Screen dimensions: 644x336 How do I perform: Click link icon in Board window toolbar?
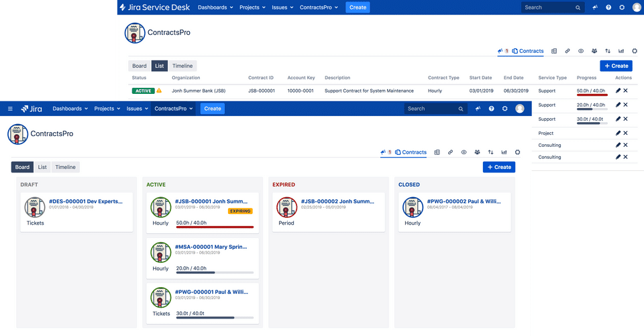click(x=451, y=152)
